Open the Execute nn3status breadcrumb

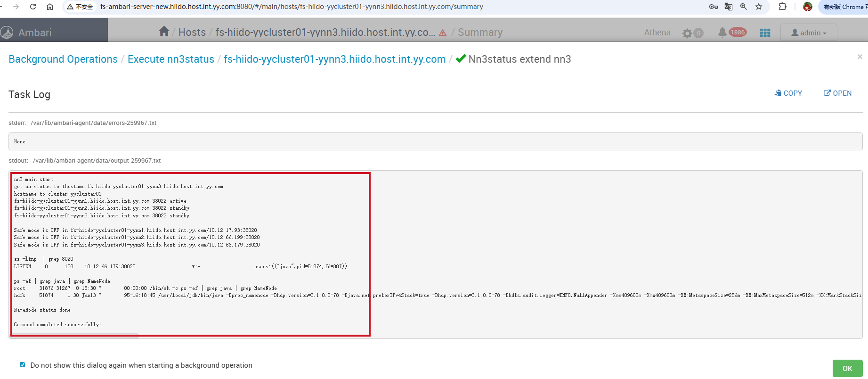pos(170,59)
